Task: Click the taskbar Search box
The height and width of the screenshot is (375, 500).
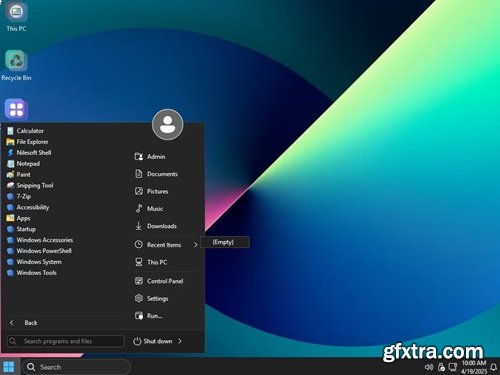Action: point(76,367)
